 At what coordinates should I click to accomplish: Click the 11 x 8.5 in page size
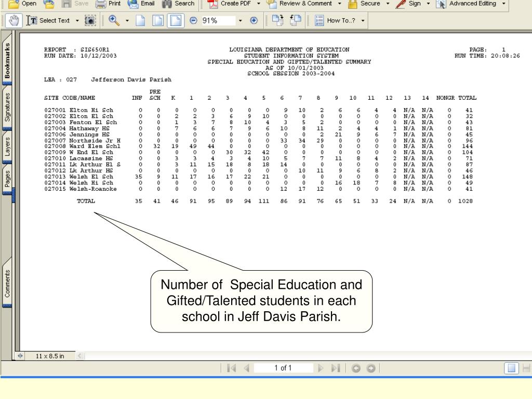pyautogui.click(x=50, y=356)
